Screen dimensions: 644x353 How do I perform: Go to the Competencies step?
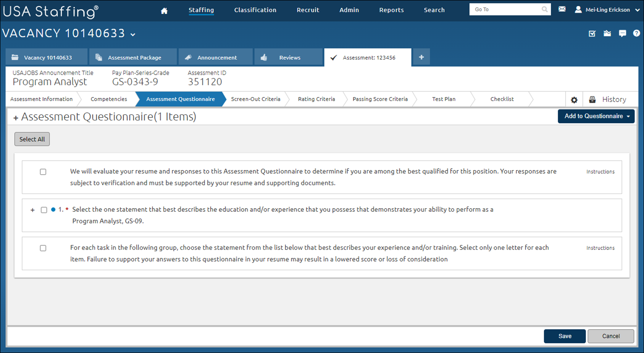pos(109,99)
